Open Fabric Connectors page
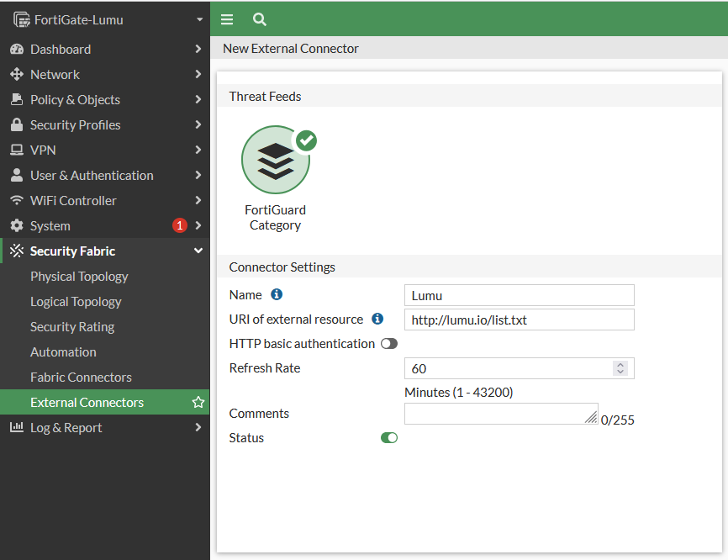This screenshot has height=560, width=728. pos(81,378)
